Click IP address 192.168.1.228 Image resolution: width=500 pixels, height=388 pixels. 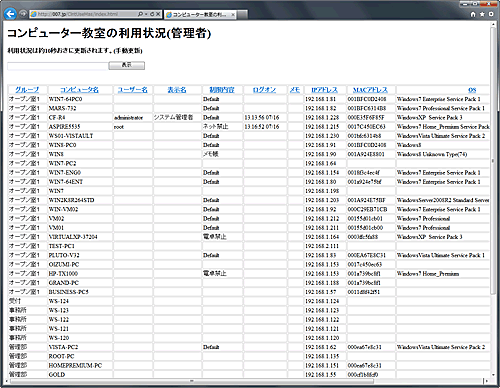322,117
